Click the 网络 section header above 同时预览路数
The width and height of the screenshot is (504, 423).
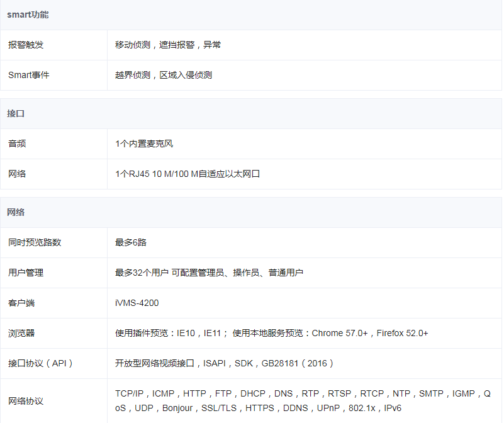tap(16, 212)
